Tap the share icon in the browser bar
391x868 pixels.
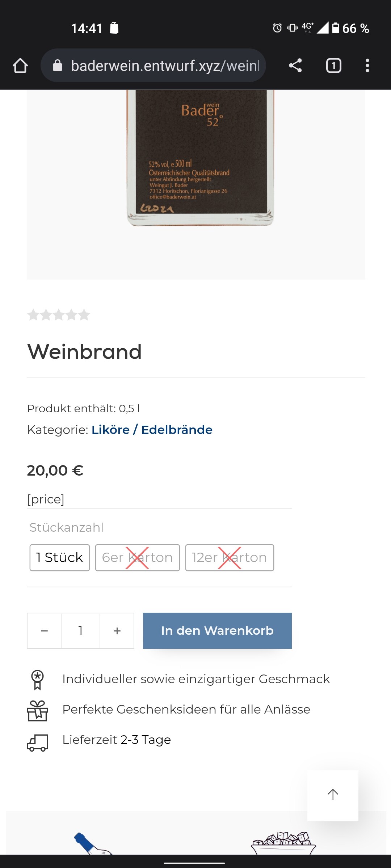tap(295, 65)
